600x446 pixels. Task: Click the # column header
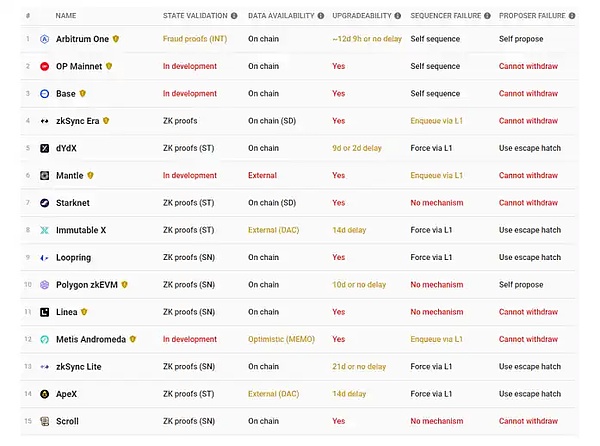coord(28,16)
